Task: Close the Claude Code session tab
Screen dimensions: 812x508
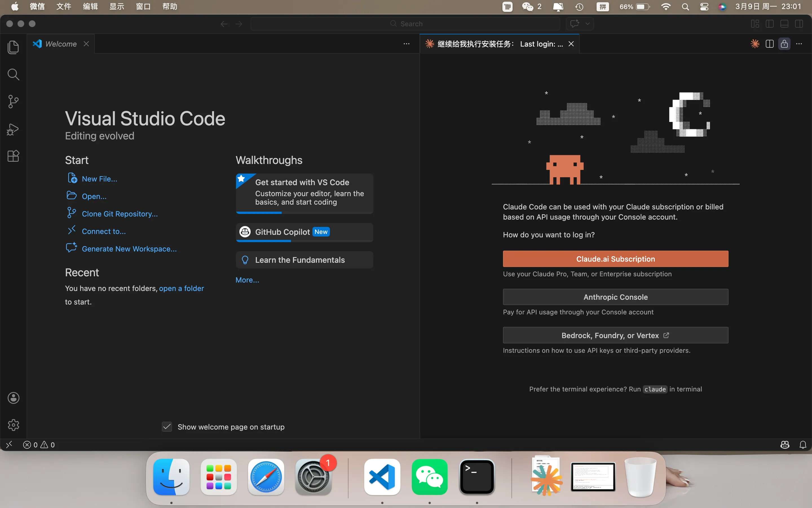Action: tap(571, 44)
